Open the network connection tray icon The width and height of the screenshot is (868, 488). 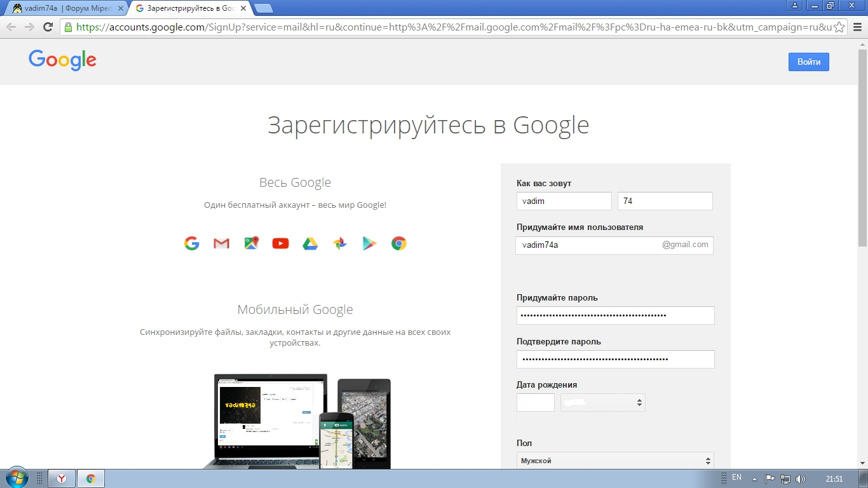point(785,479)
